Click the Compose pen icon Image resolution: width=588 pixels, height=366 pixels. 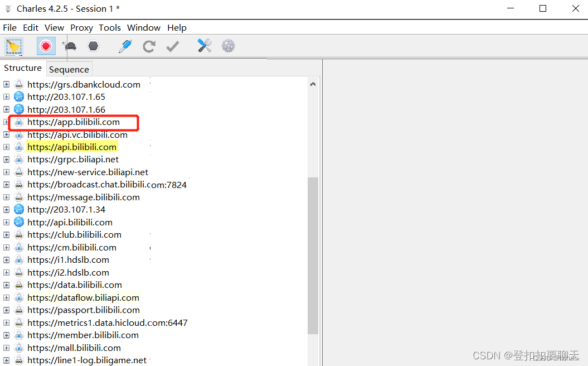click(x=125, y=46)
